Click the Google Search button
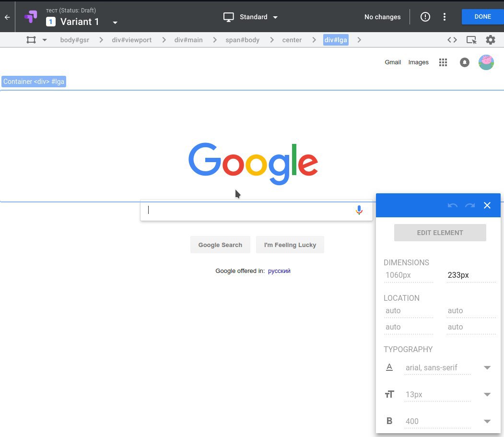 220,245
